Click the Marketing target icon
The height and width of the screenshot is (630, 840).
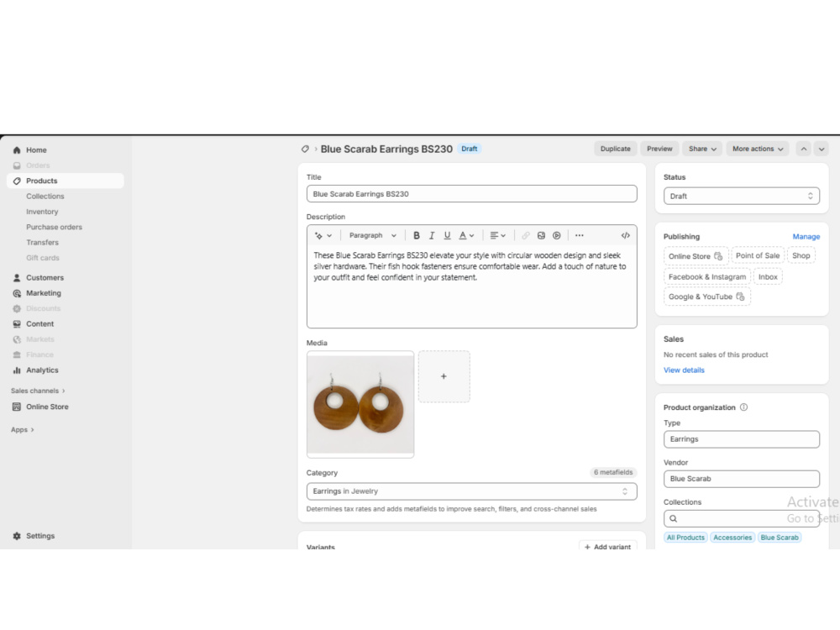(x=17, y=293)
